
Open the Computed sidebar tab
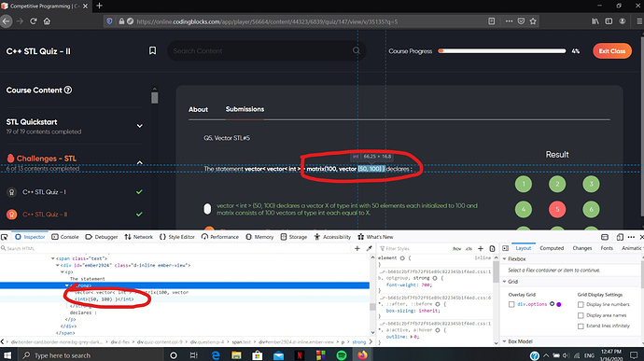552,248
